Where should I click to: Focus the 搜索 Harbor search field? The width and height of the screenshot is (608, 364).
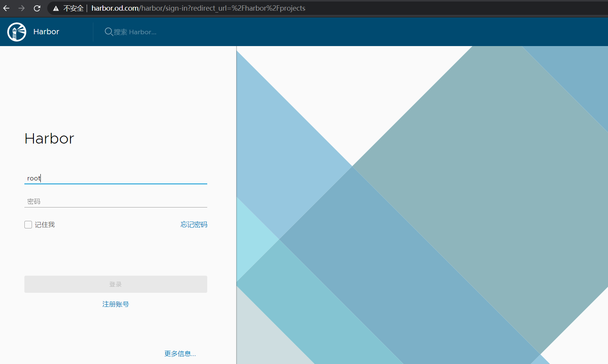pyautogui.click(x=135, y=32)
